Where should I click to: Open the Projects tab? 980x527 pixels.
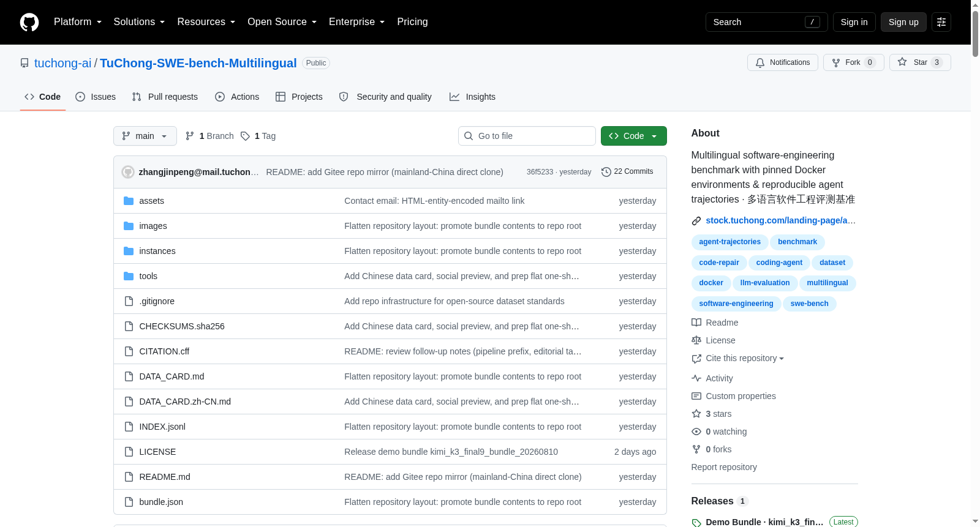click(x=299, y=97)
